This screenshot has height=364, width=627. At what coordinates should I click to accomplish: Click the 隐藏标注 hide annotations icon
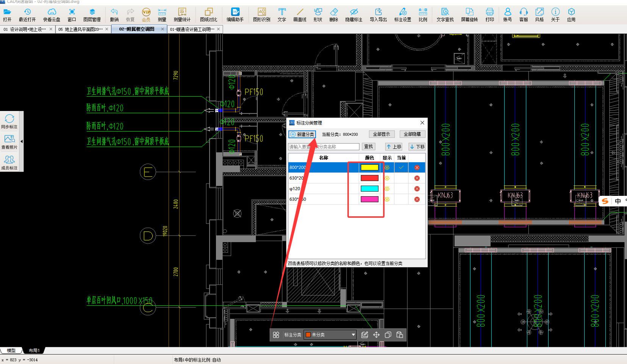pos(353,15)
